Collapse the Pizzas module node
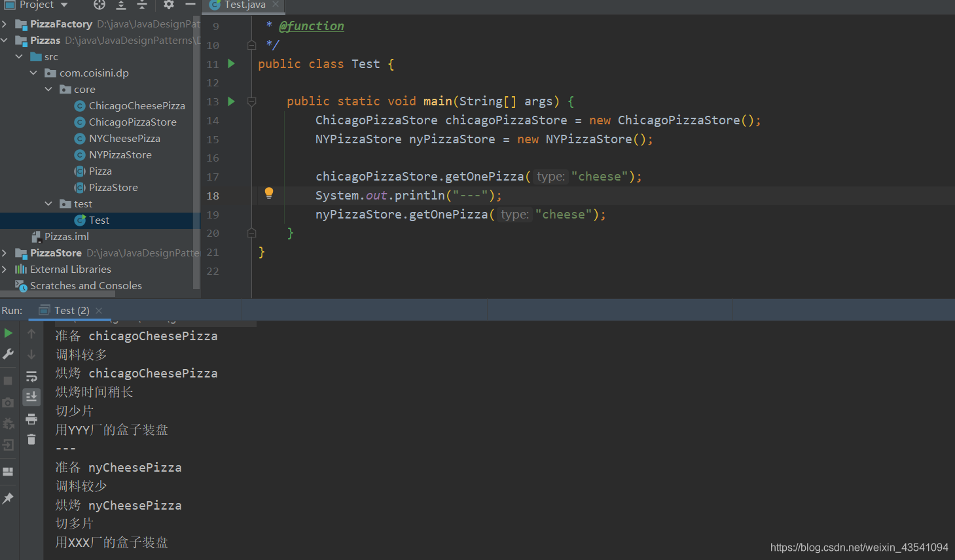The image size is (955, 560). coord(5,41)
